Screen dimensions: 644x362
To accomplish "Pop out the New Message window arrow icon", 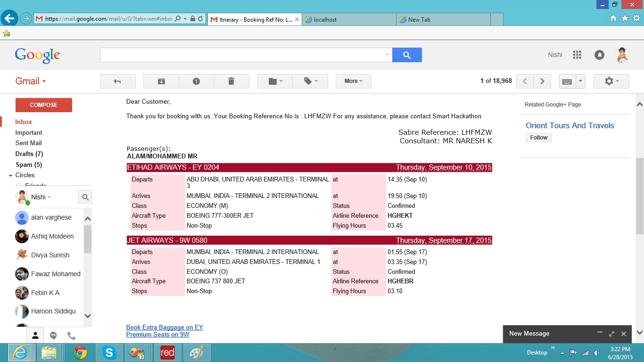I will tap(611, 334).
